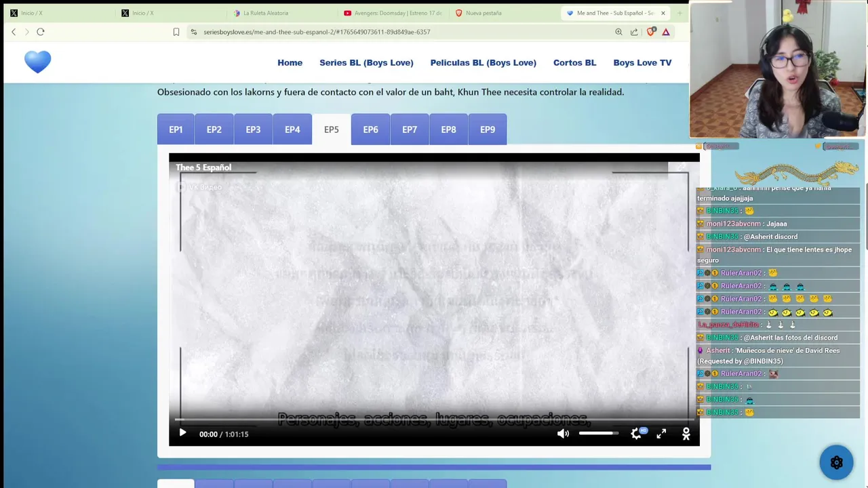Switch to Avengers: Doomsday YouTube tab
This screenshot has height=488, width=868.
point(393,13)
